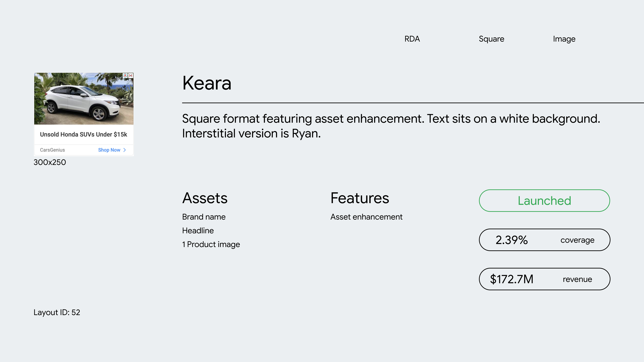
Task: Select the Image label at top
Action: tap(564, 39)
